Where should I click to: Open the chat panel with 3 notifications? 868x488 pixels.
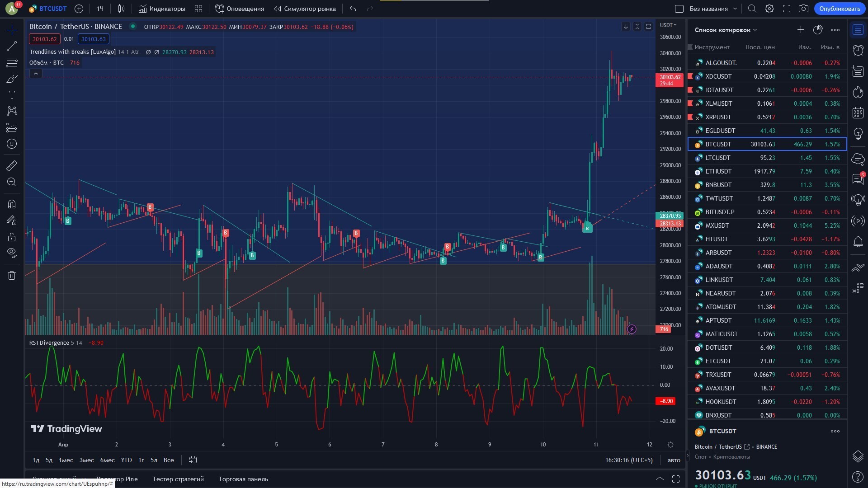(x=858, y=179)
